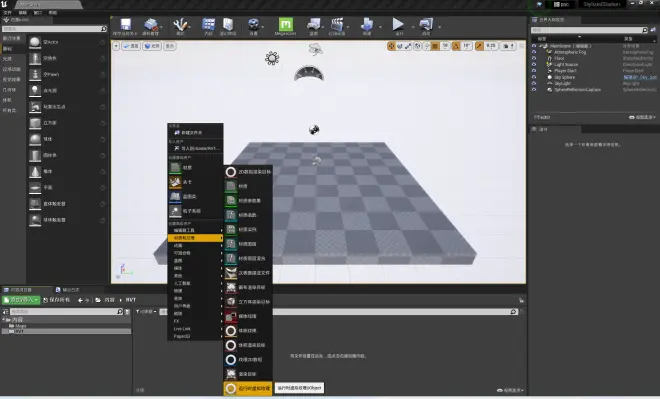Open the viewport options dropdown arrow
This screenshot has height=399, width=660.
(x=116, y=46)
